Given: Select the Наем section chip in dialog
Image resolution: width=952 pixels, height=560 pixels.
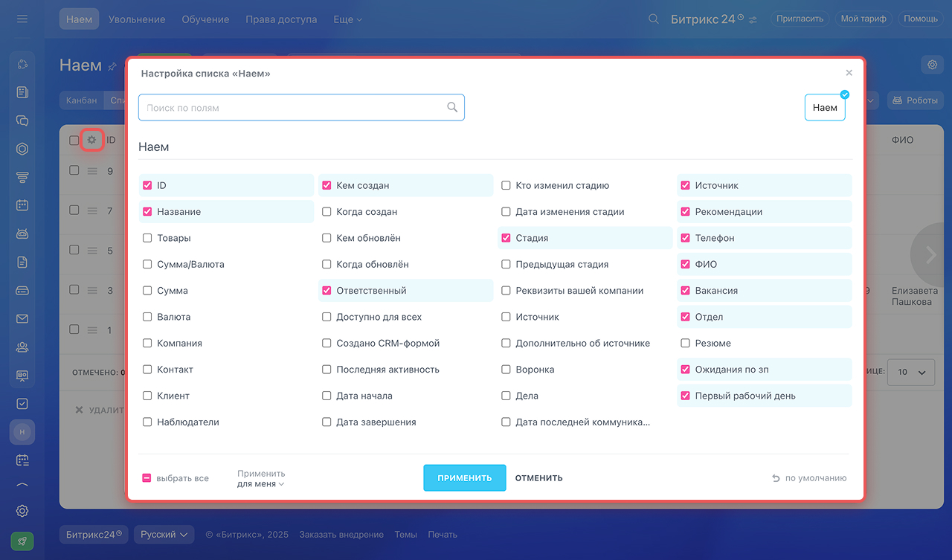Looking at the screenshot, I should 825,107.
